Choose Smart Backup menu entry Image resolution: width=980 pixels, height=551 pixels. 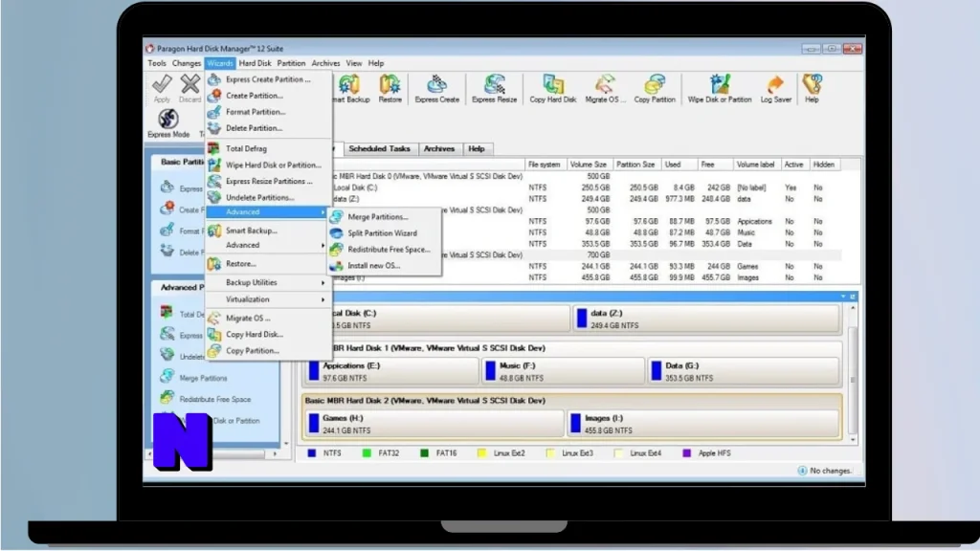point(269,231)
